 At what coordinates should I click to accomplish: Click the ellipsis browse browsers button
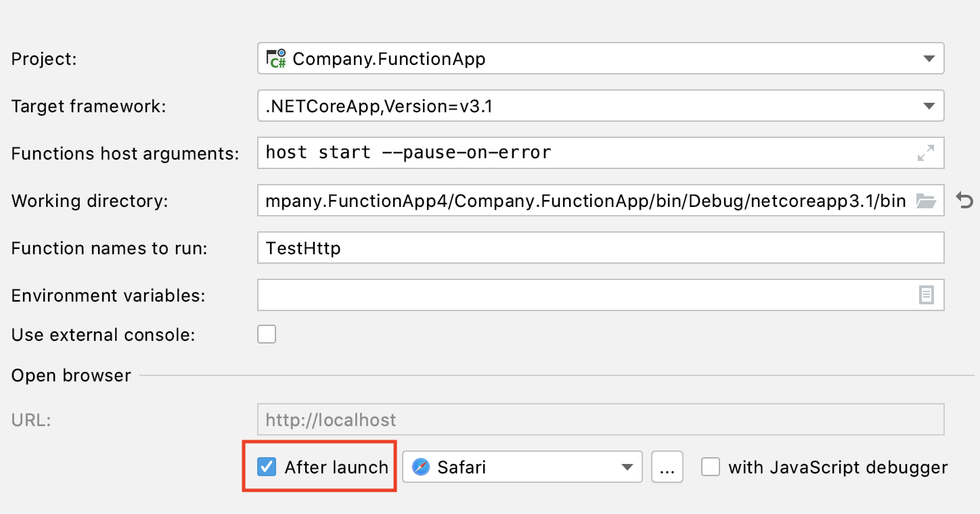[x=667, y=467]
